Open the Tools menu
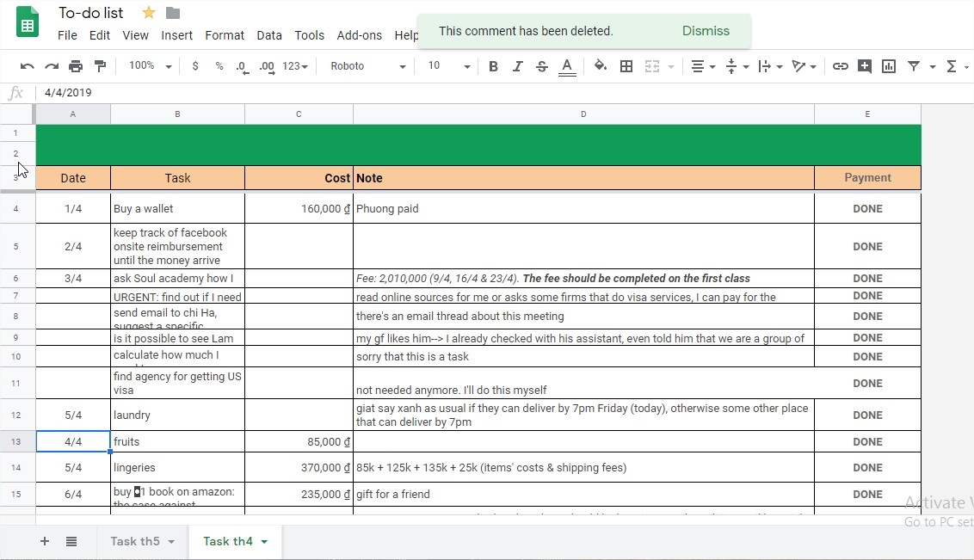The height and width of the screenshot is (560, 974). tap(310, 35)
